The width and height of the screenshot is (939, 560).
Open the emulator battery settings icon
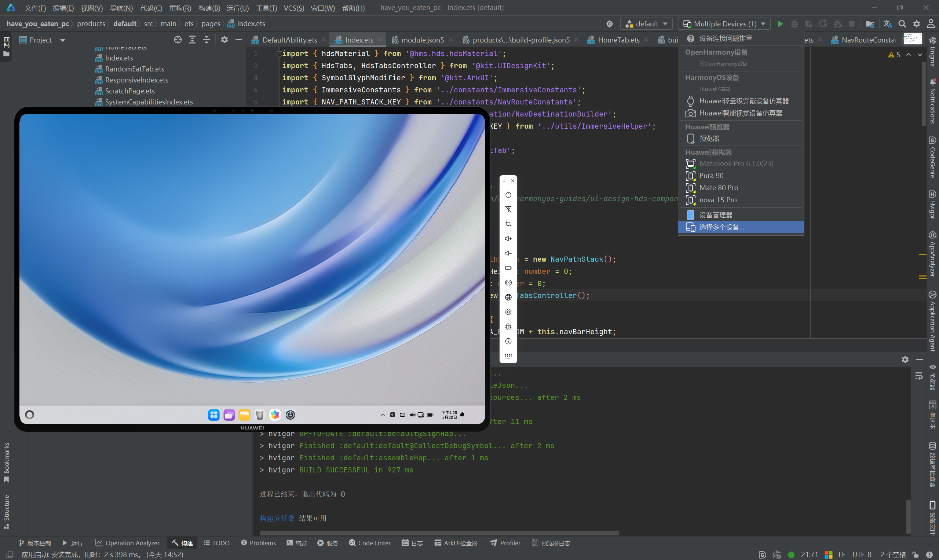click(x=508, y=268)
